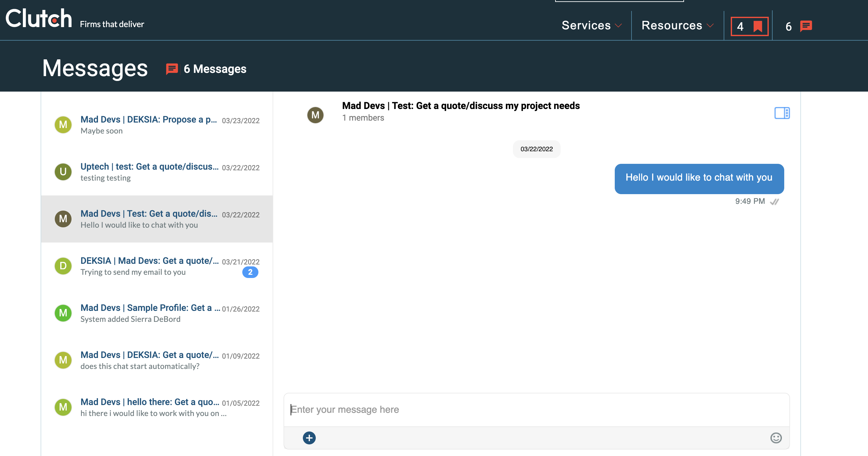Select the Mad Devs | Test: Get a quote conversation

(157, 219)
